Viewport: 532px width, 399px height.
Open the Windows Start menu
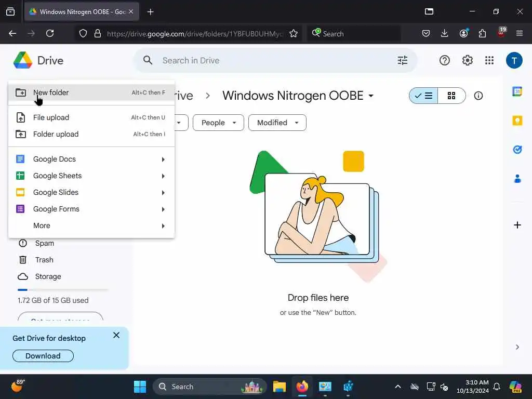tap(140, 387)
